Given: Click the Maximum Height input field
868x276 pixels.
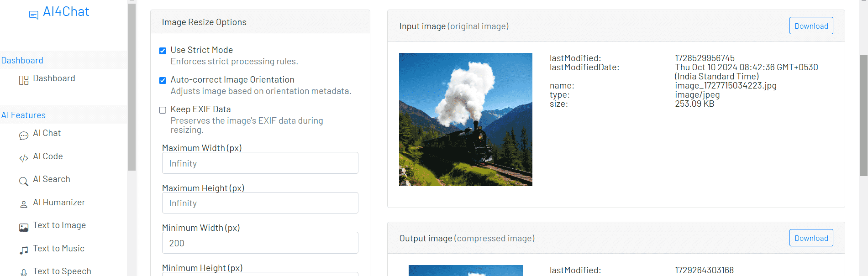Looking at the screenshot, I should (260, 203).
